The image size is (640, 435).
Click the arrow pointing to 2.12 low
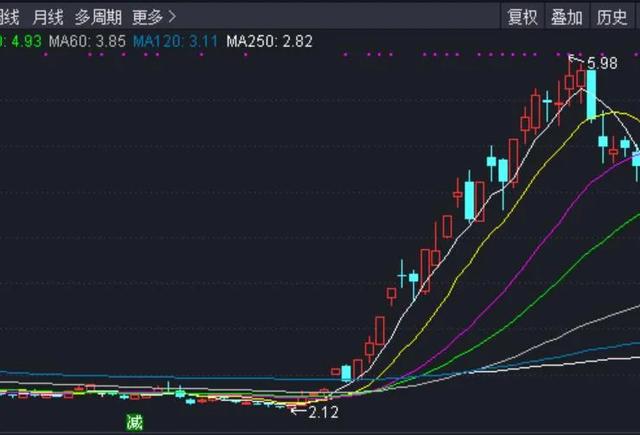pos(297,410)
